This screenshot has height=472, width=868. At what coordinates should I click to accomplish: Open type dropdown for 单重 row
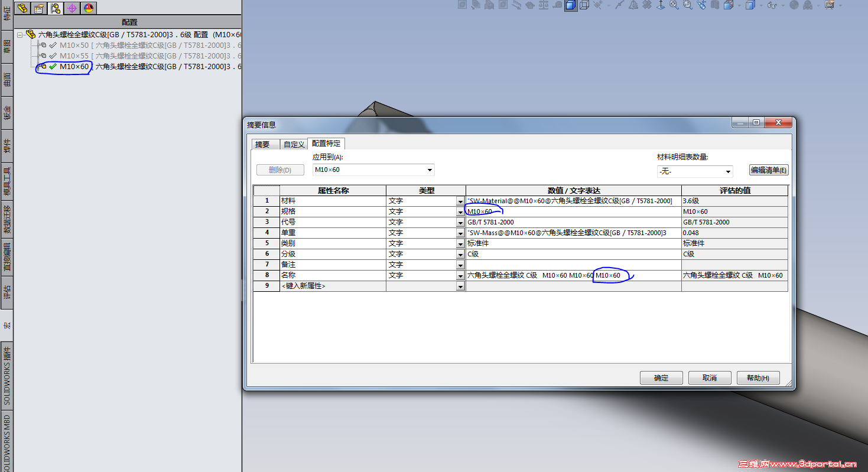[x=460, y=233]
